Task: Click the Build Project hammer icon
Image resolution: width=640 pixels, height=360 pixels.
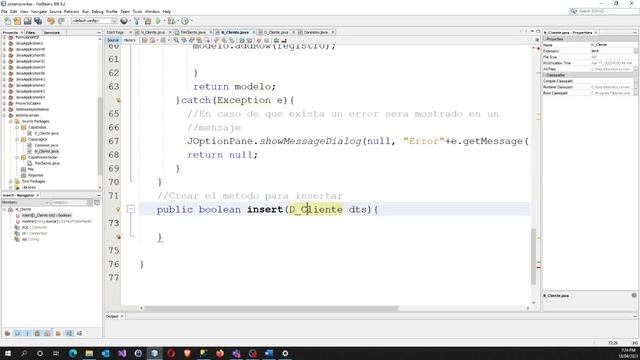Action: [137, 21]
